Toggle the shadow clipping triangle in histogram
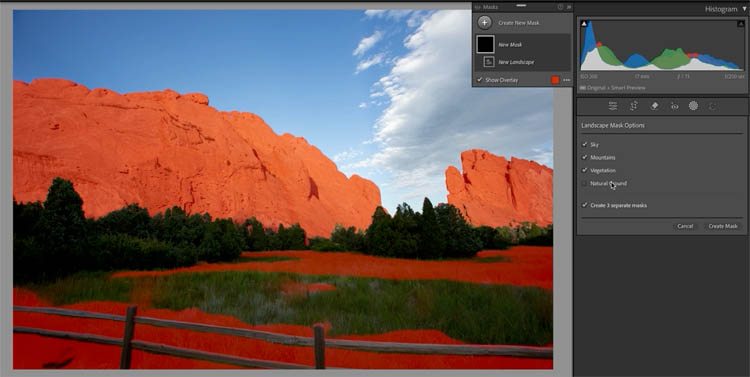The height and width of the screenshot is (377, 750). (584, 23)
